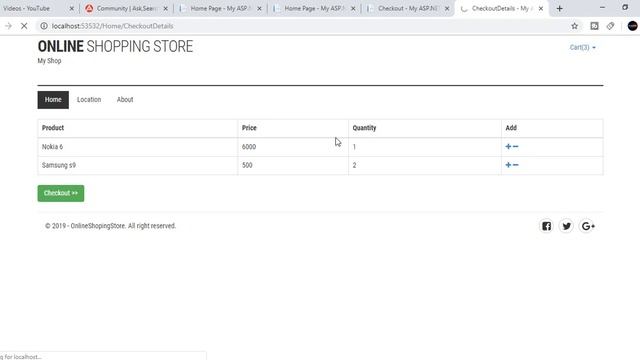The height and width of the screenshot is (360, 640).
Task: Bookmark this page with the star icon
Action: click(575, 26)
